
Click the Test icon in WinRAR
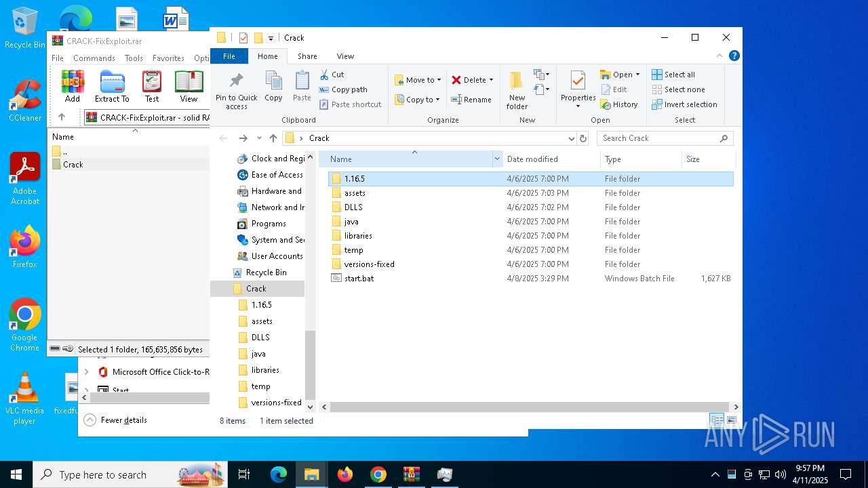[x=152, y=81]
